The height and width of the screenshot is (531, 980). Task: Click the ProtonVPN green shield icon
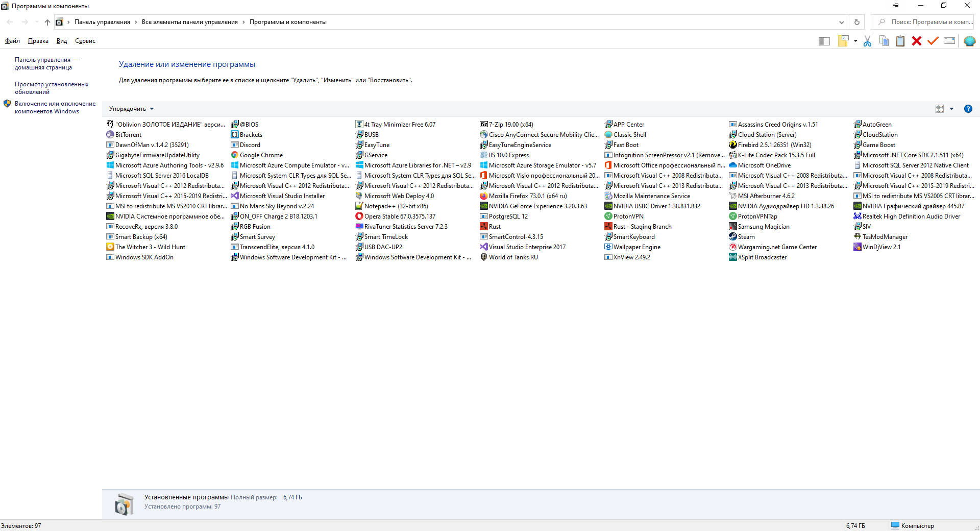coord(608,216)
